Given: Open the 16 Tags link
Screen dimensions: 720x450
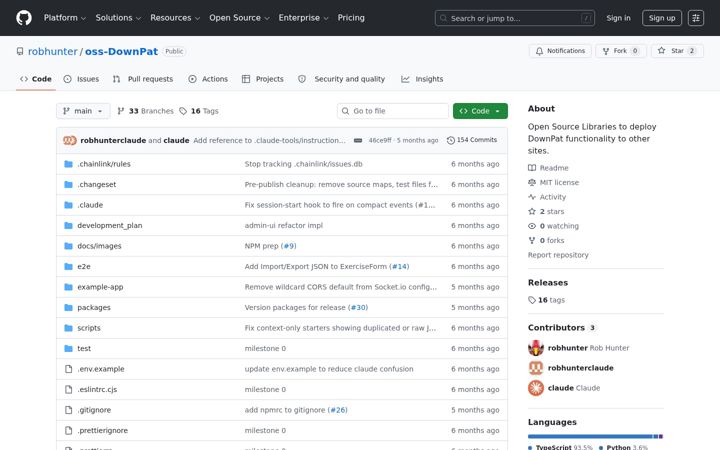Looking at the screenshot, I should (199, 111).
